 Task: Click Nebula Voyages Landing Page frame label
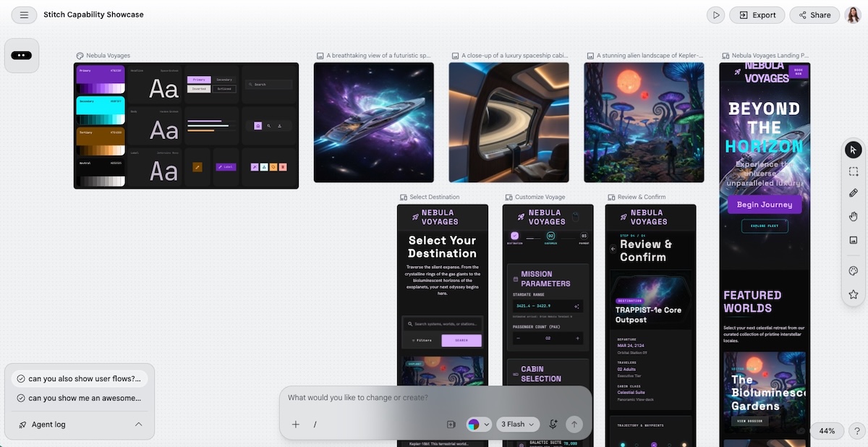point(770,56)
